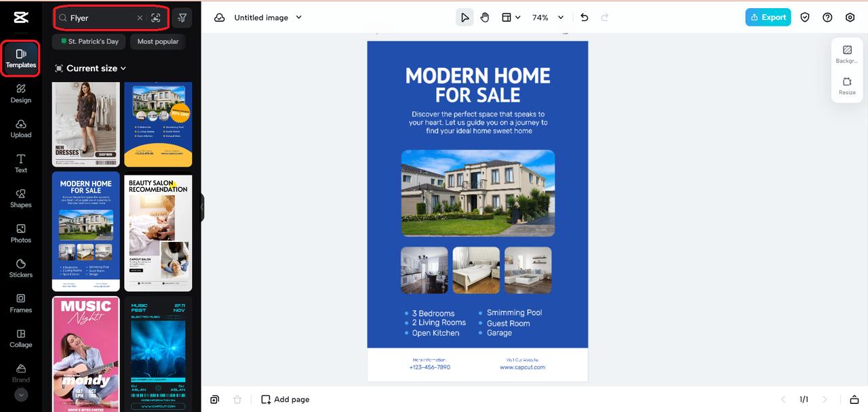The image size is (868, 412).
Task: Select the Open Kitchen text line
Action: point(435,333)
